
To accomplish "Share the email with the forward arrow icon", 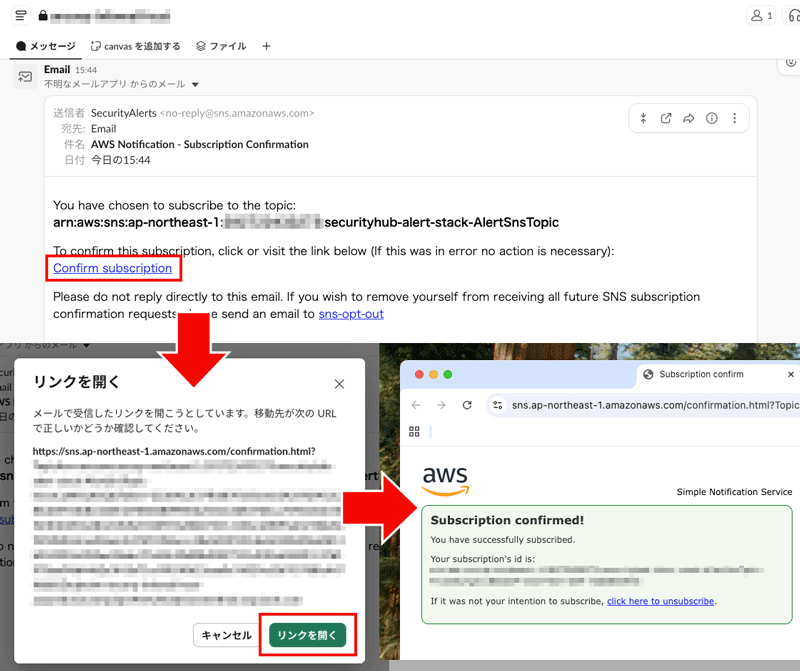I will (x=689, y=118).
